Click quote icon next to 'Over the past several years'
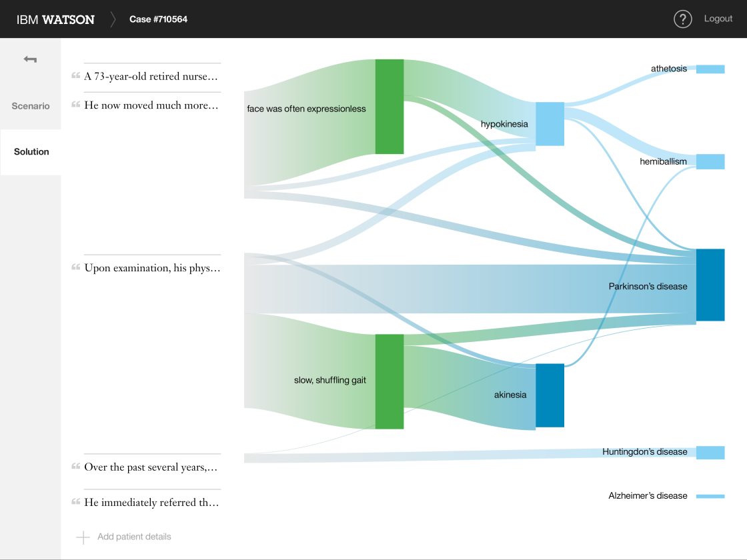 (76, 466)
